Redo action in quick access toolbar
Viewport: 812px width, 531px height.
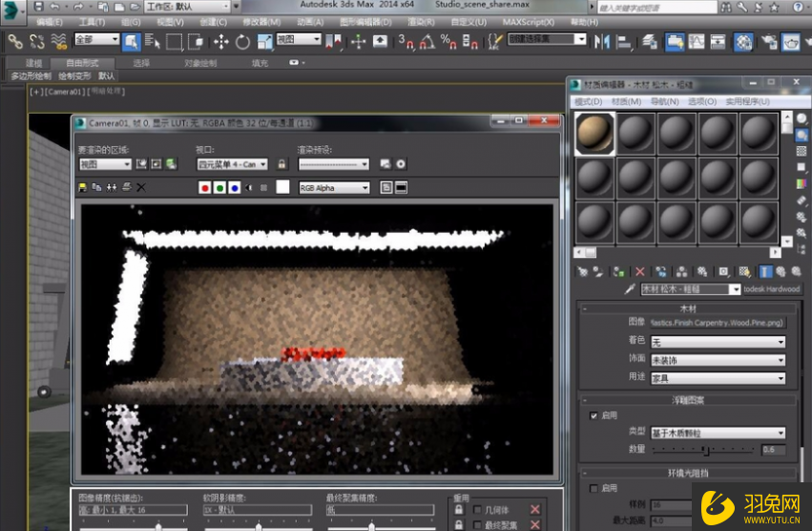click(78, 7)
